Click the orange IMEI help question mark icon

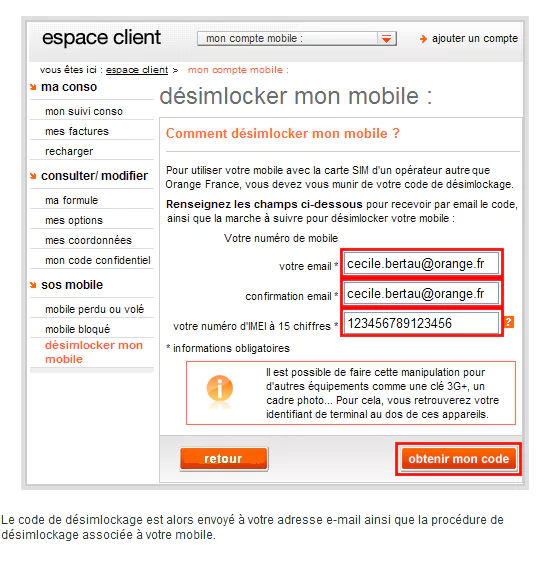click(x=508, y=322)
